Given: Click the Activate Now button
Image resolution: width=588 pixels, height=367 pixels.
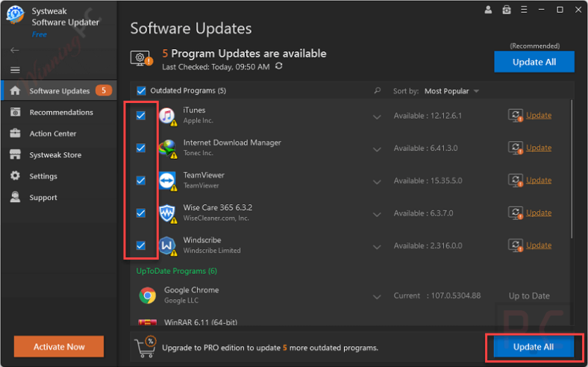Looking at the screenshot, I should coord(59,346).
